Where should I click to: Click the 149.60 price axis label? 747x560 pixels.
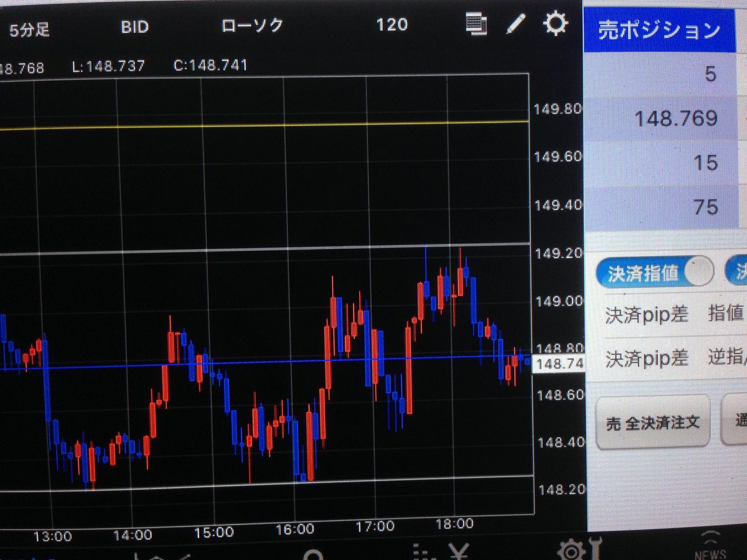click(558, 156)
